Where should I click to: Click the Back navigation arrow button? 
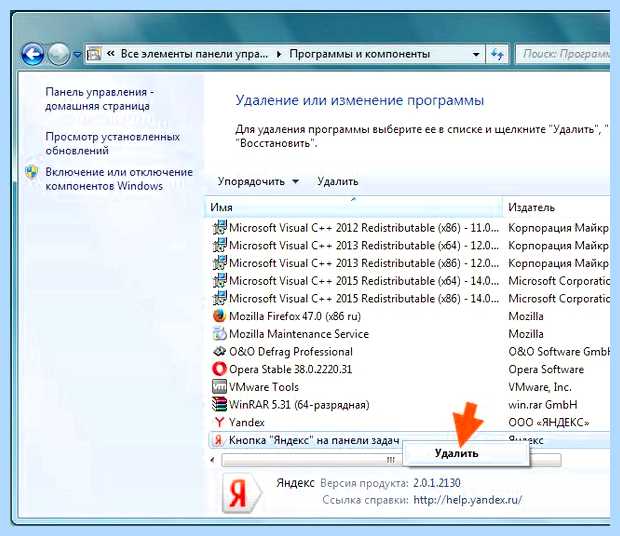pos(32,54)
